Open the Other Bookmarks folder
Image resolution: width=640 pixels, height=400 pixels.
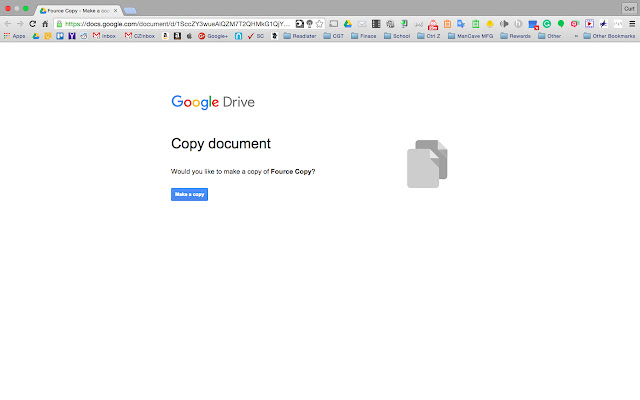point(609,36)
